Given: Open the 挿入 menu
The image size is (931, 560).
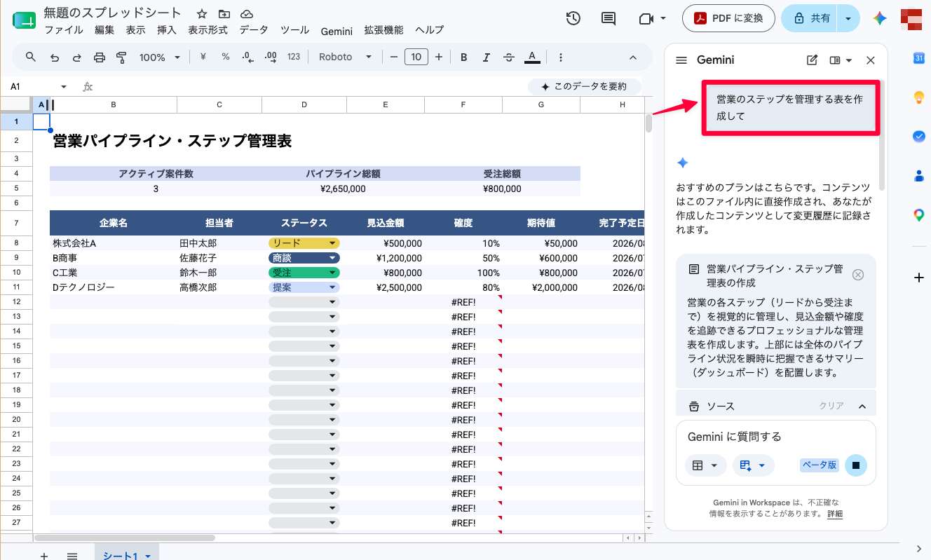Looking at the screenshot, I should coord(167,30).
